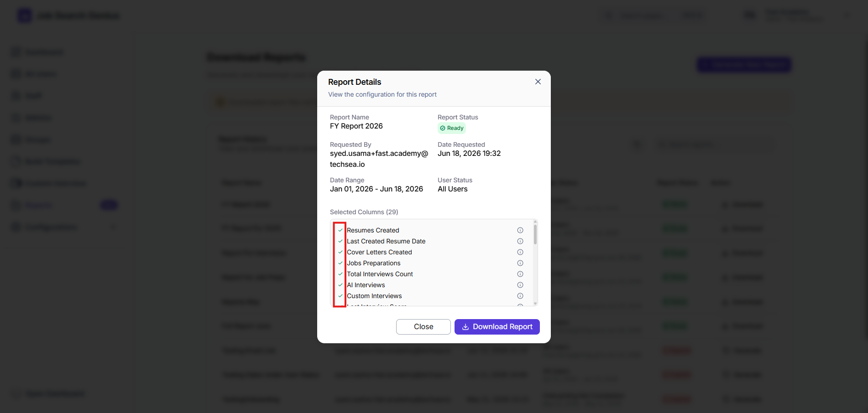The image size is (868, 413).
Task: Click the Close button
Action: (x=424, y=327)
